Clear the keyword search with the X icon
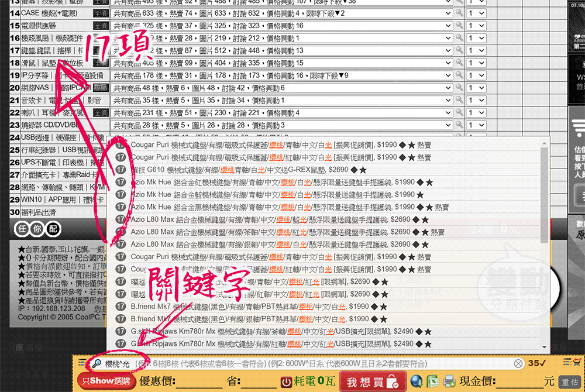 point(518,363)
